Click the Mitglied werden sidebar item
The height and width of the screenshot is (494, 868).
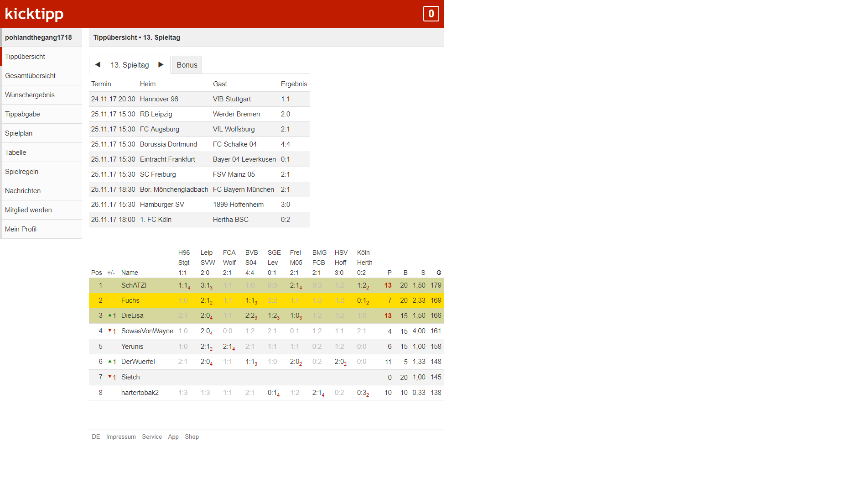click(28, 210)
